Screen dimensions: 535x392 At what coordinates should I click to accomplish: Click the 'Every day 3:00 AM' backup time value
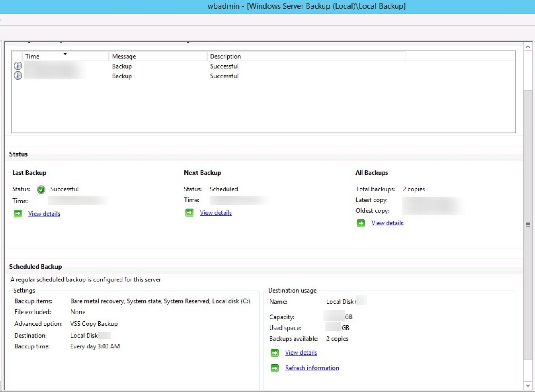pos(95,346)
